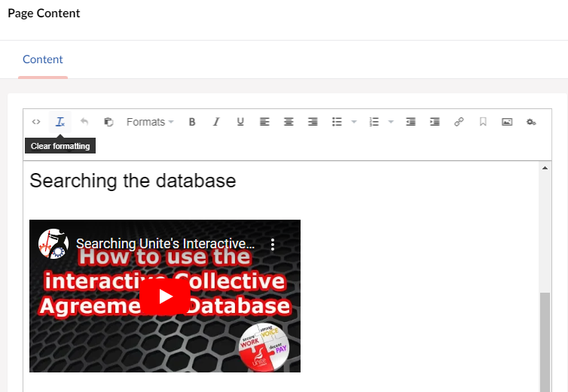Select the embedded video thumbnail
Image resolution: width=568 pixels, height=392 pixels.
[x=165, y=296]
